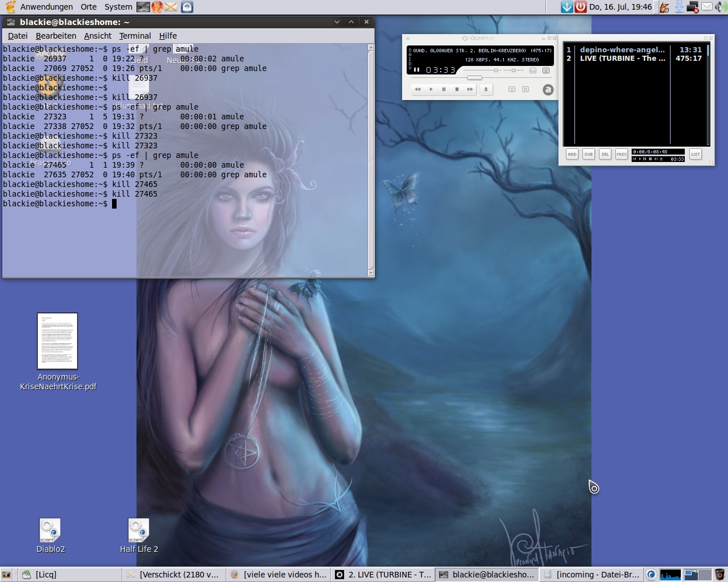Click the terminal window vertical scrollbar
The width and height of the screenshot is (728, 582).
371,160
